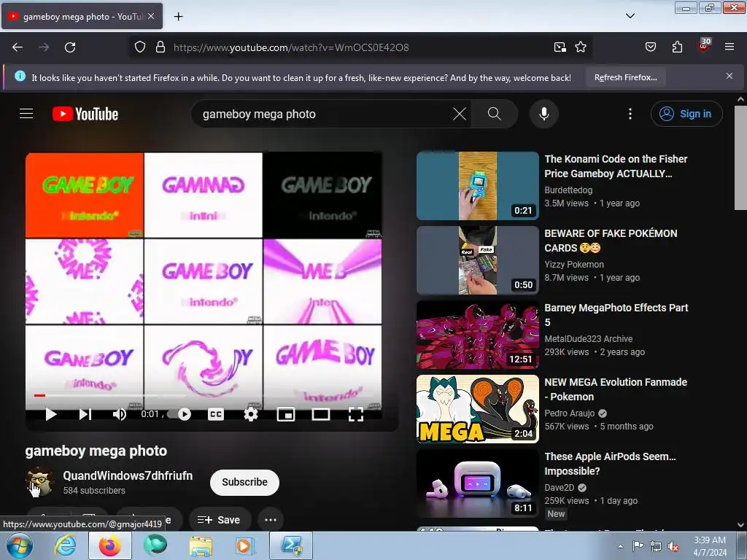This screenshot has width=747, height=560.
Task: Save the video to a playlist
Action: 219,520
